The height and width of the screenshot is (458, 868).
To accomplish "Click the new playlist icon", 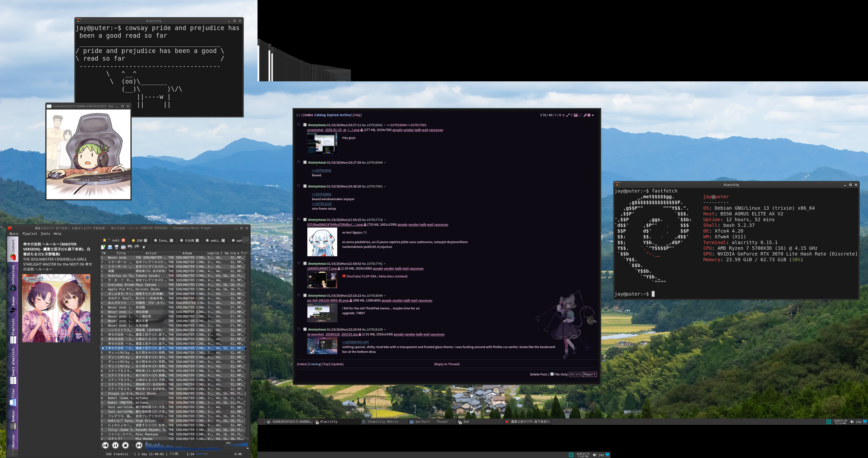I will click(x=103, y=247).
